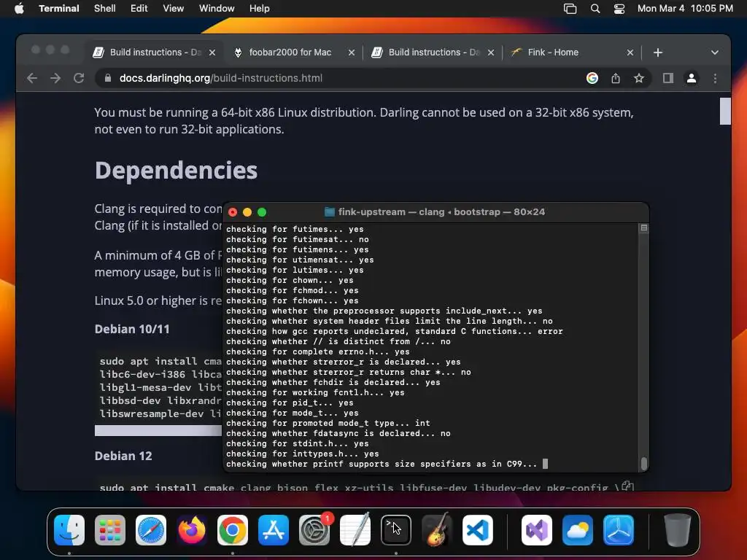Open the cloud weather app in Dock

(578, 530)
